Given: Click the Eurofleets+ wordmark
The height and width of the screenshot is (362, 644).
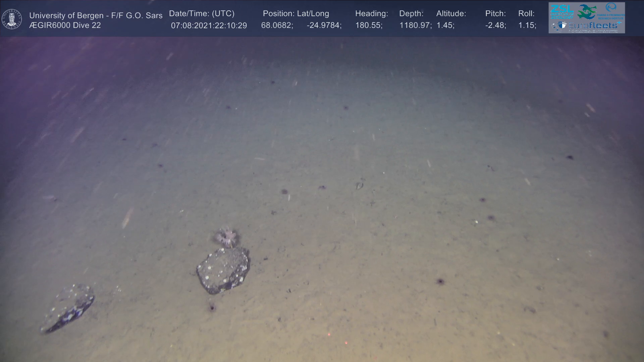Looking at the screenshot, I should tap(593, 25).
